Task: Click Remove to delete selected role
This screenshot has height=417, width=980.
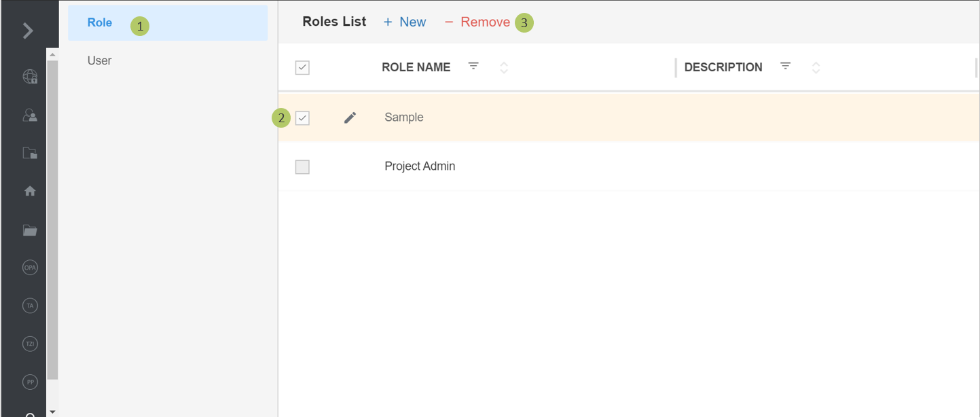Action: [x=477, y=22]
